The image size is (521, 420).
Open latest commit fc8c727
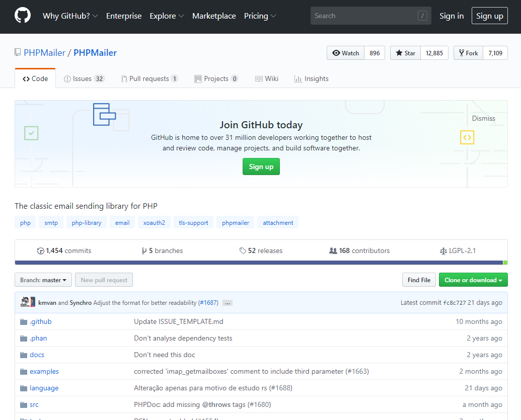point(454,302)
